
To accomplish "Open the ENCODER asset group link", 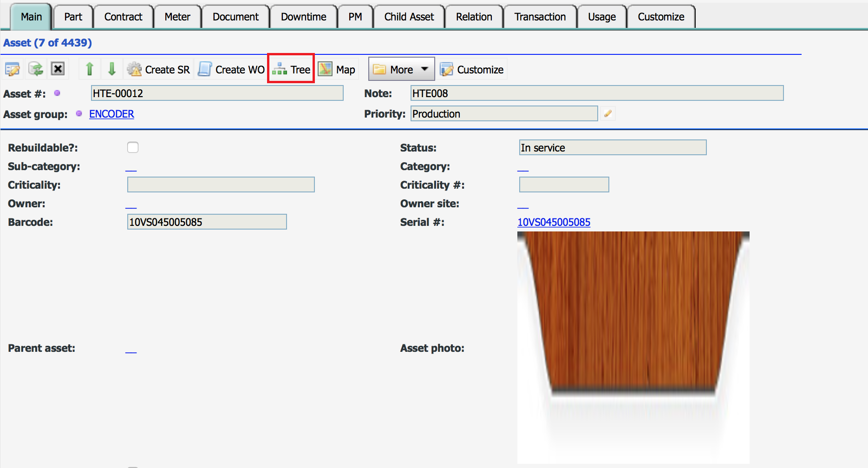I will click(x=111, y=114).
